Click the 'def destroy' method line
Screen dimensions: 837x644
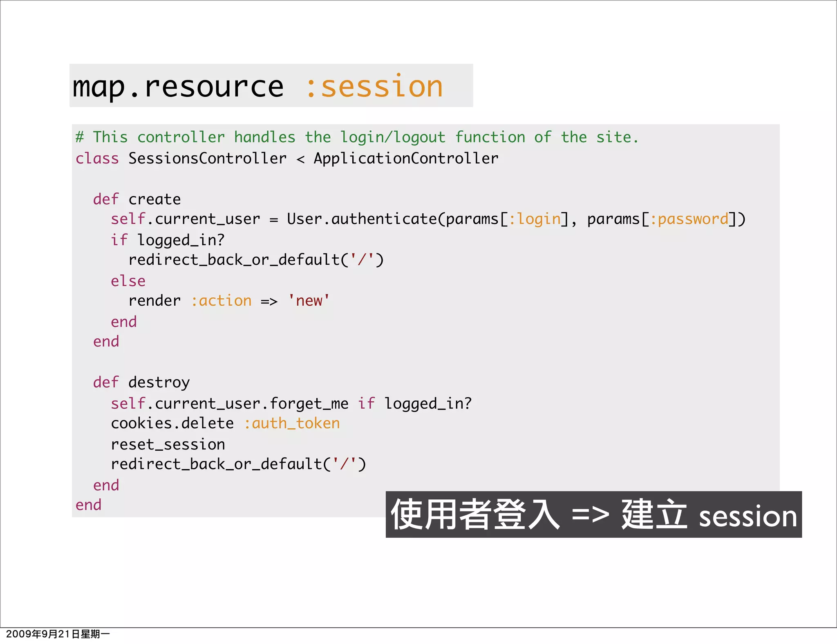[x=141, y=382]
